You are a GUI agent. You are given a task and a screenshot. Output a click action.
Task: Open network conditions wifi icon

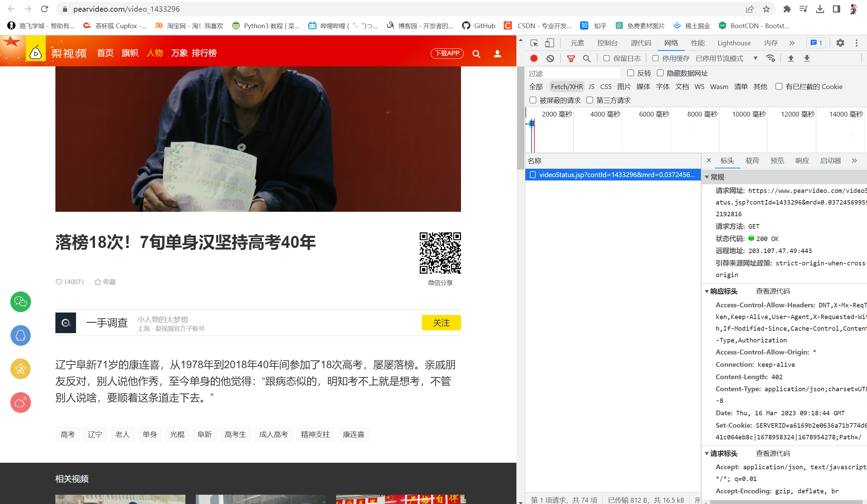coord(771,58)
